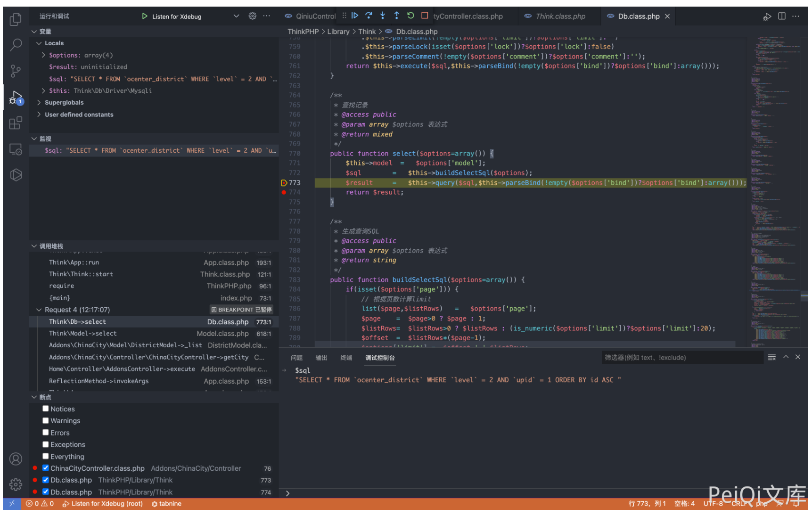This screenshot has width=812, height=516.
Task: Disable the ChinaCityController.class.php breakpoint
Action: point(46,468)
